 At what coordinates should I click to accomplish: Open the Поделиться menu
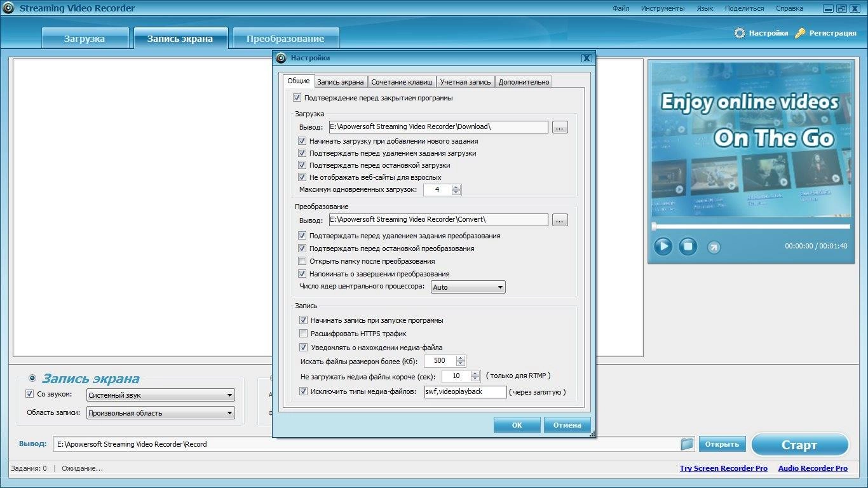744,8
